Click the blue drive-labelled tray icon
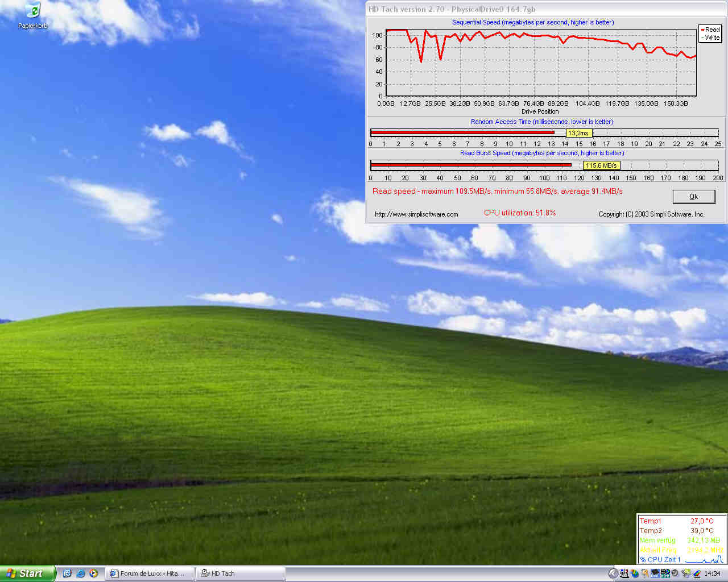Screen dimensions: 728x582 [655, 573]
